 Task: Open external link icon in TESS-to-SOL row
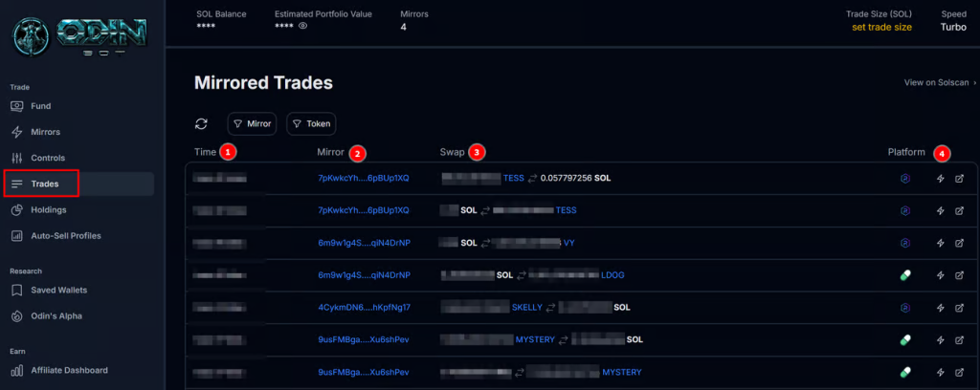[x=959, y=179]
